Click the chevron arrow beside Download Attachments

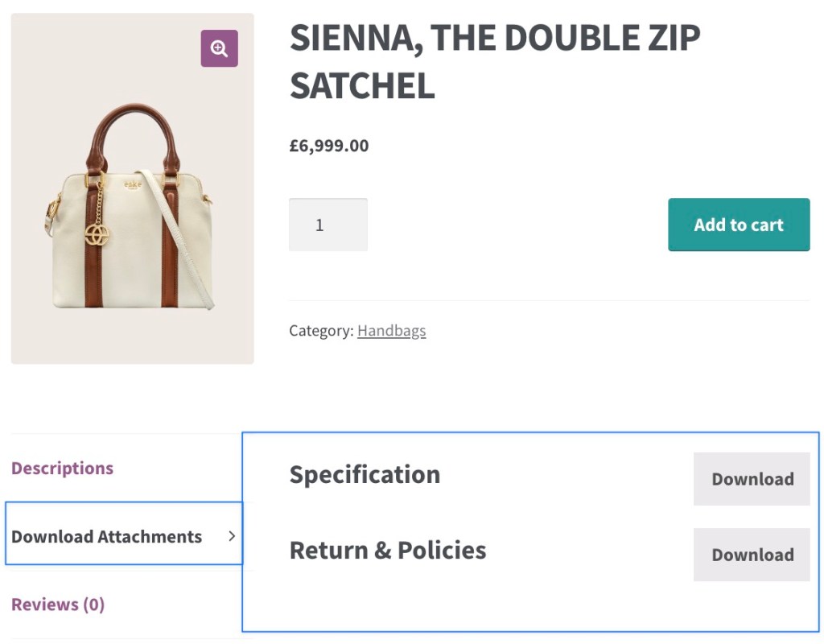[x=232, y=536]
